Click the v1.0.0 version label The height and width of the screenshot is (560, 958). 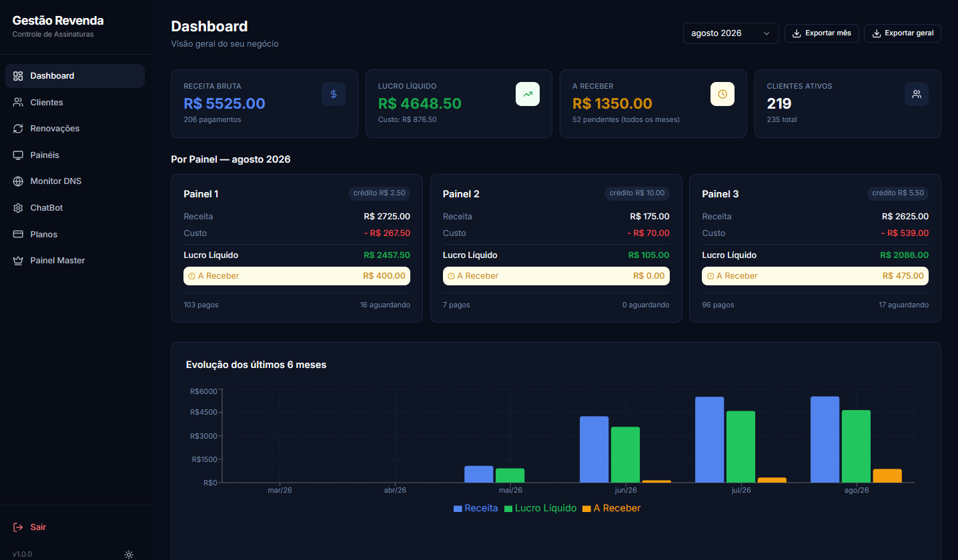coord(22,555)
